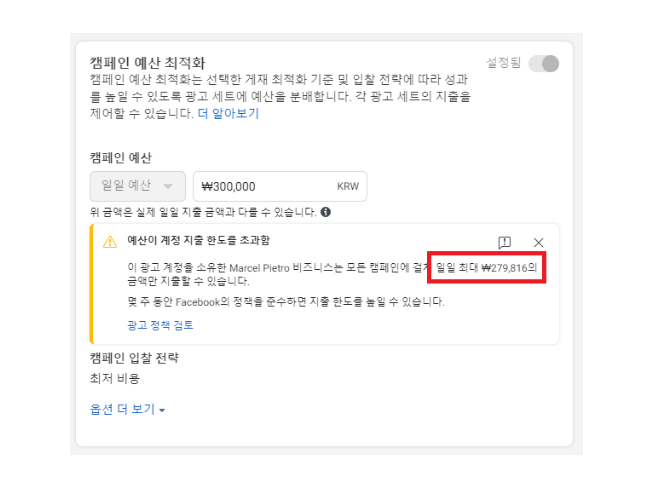The height and width of the screenshot is (488, 652).
Task: Click the Facebook policy compliance message line
Action: 285,301
